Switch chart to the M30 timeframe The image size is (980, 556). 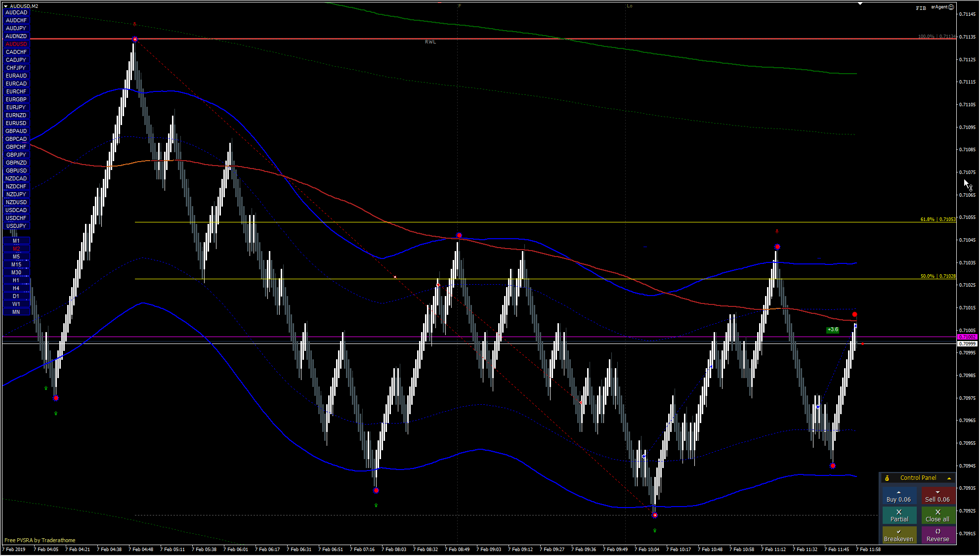tap(16, 272)
